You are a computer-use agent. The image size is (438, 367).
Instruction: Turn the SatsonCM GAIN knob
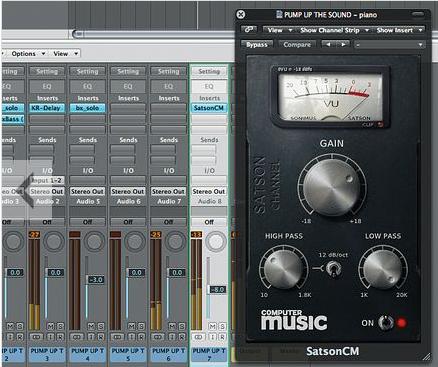point(332,187)
